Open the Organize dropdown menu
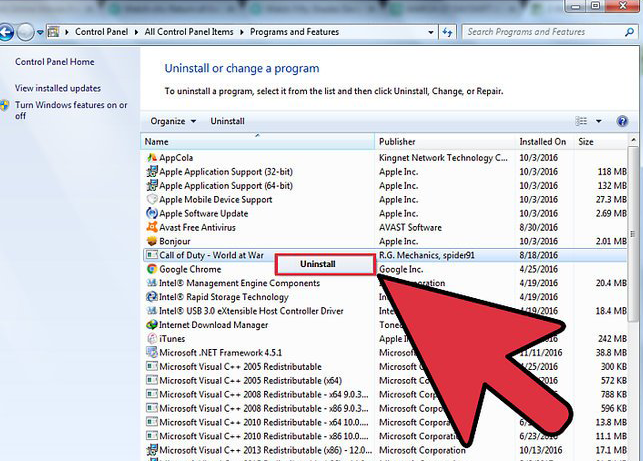The width and height of the screenshot is (643, 461). [173, 121]
